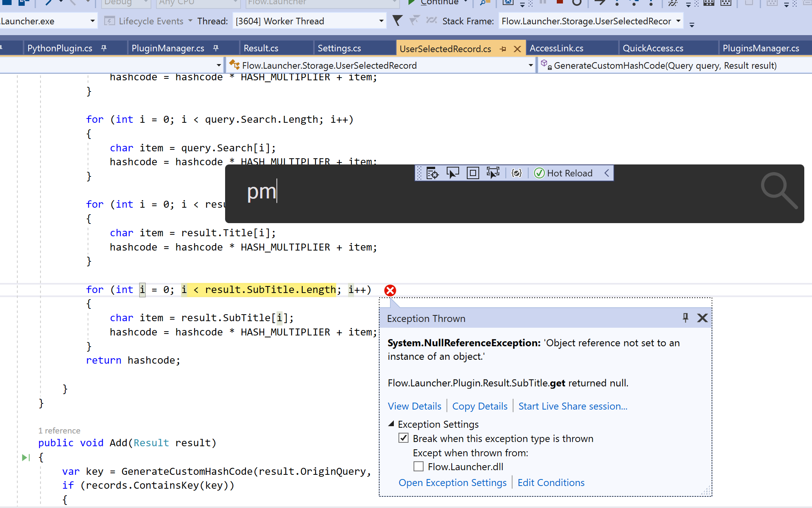The width and height of the screenshot is (812, 508).
Task: Pin the Exception Thrown popup
Action: coord(685,318)
